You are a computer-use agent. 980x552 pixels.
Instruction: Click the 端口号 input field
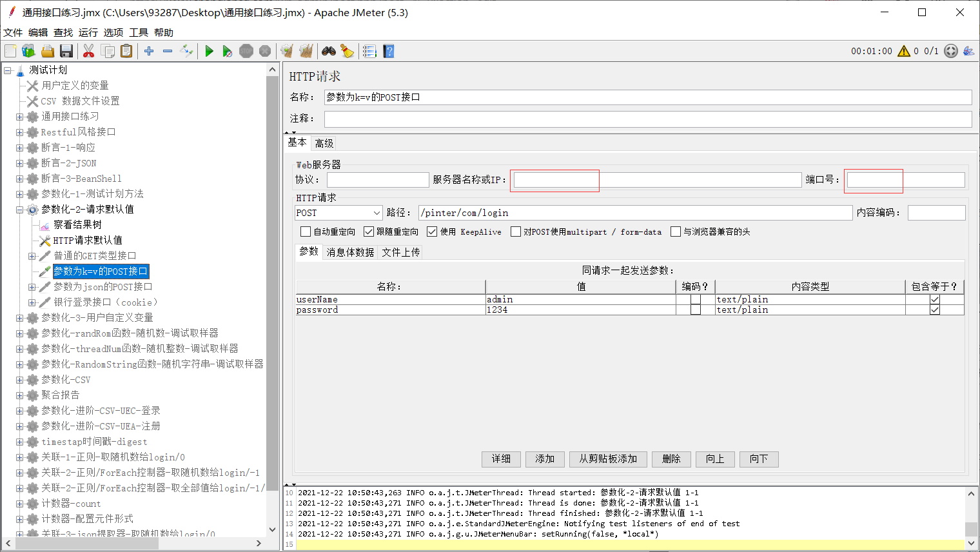[x=905, y=180]
